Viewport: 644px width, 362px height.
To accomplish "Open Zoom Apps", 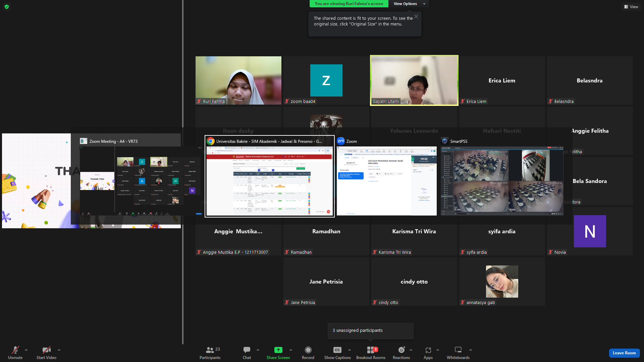I will [x=428, y=353].
